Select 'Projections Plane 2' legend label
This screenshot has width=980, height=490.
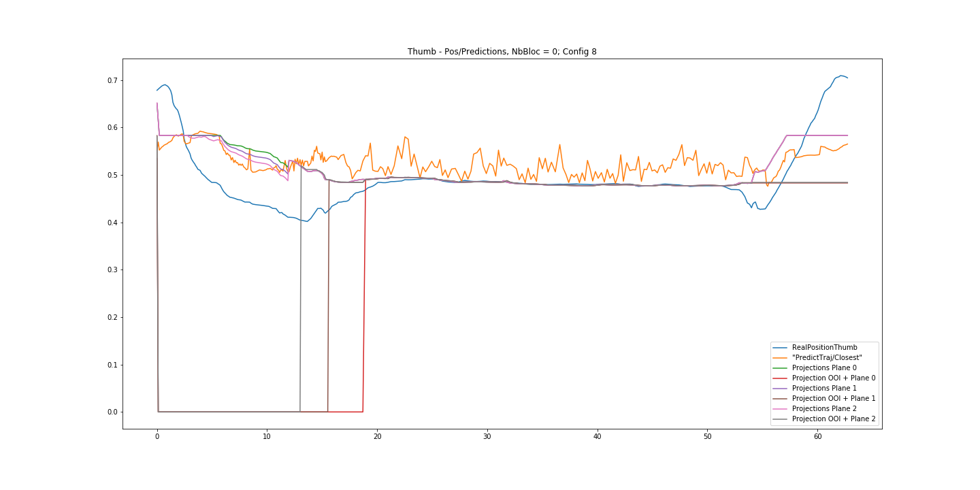824,409
